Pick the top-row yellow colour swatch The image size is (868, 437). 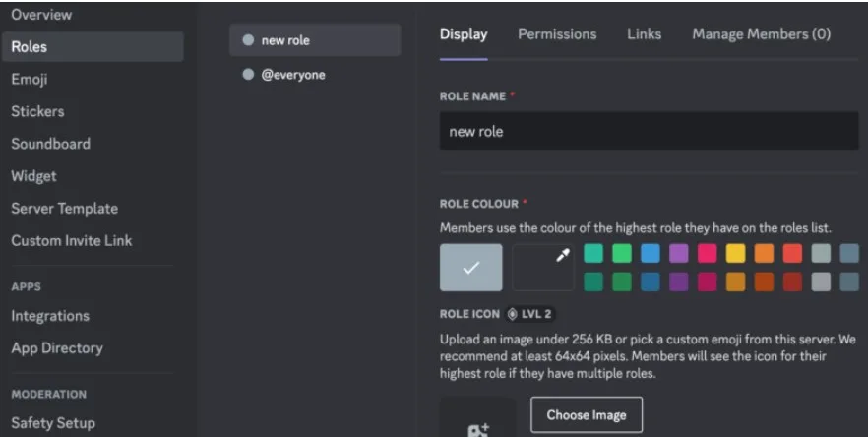(x=736, y=253)
